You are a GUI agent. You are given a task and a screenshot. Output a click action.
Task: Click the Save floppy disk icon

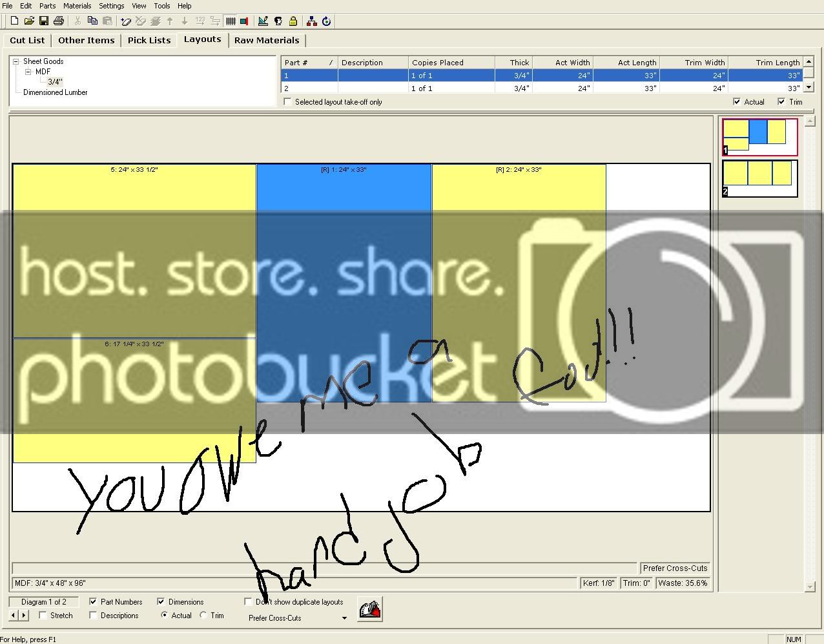pos(44,21)
